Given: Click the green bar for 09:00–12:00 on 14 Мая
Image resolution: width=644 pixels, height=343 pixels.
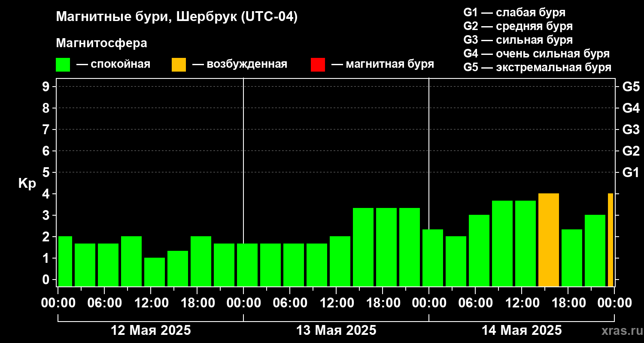Looking at the screenshot, I should pyautogui.click(x=502, y=244).
